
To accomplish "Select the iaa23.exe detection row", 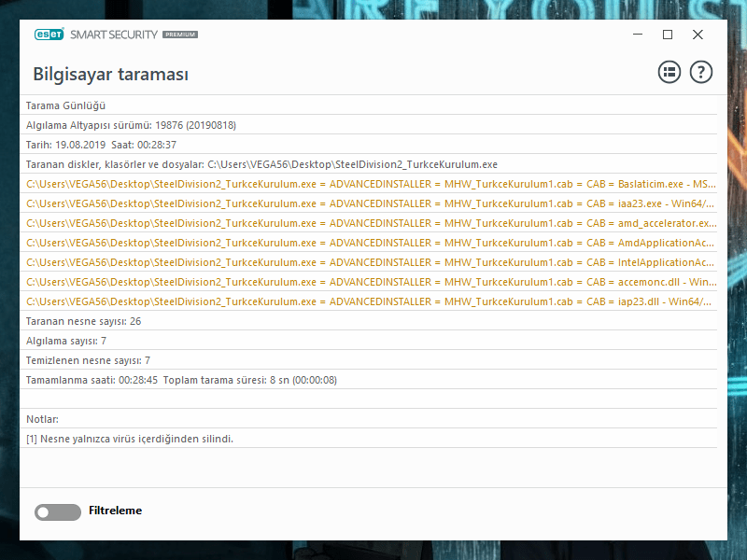I will (x=369, y=203).
